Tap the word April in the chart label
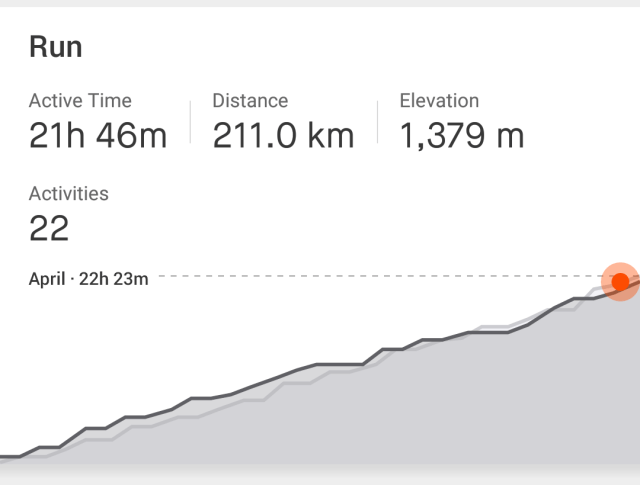The image size is (640, 485). pyautogui.click(x=47, y=279)
